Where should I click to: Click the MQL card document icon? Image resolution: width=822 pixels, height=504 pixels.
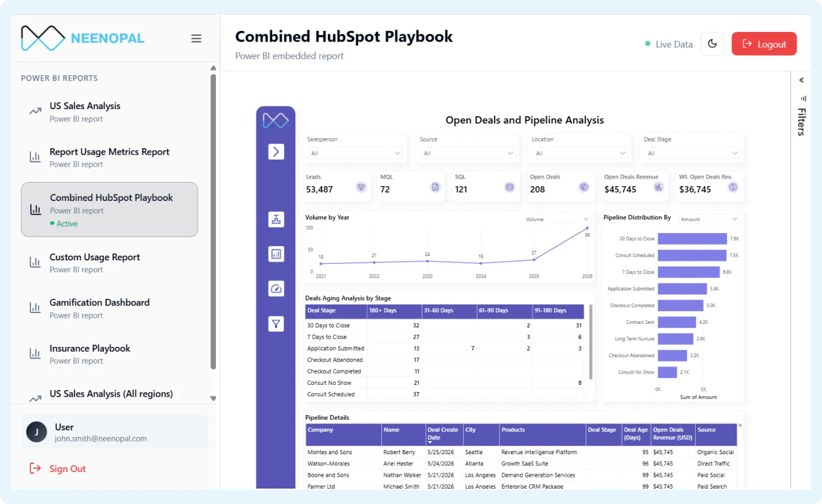tap(435, 187)
